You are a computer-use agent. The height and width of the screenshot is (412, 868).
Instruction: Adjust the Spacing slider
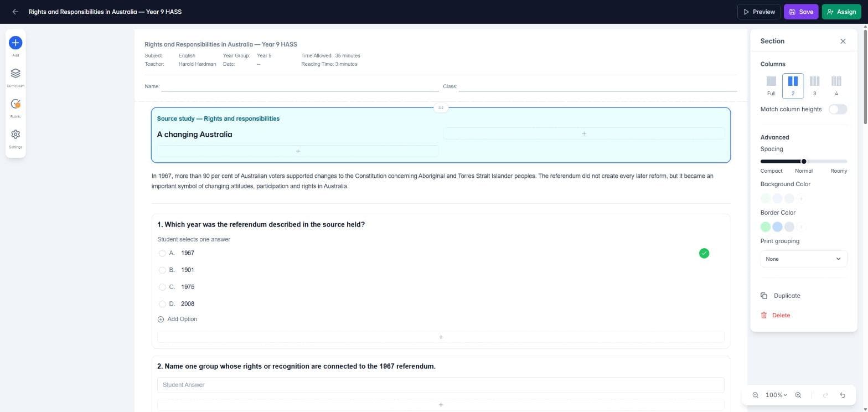coord(803,161)
